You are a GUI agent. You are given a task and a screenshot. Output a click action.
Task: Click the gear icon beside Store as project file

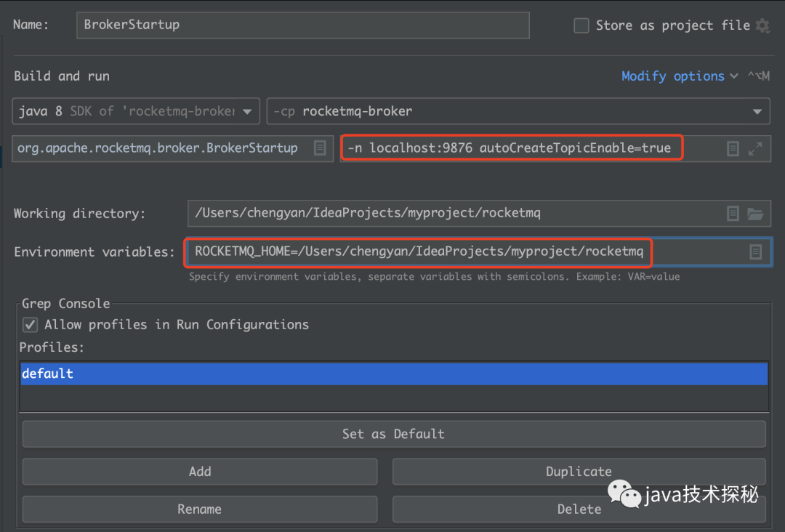click(x=762, y=25)
